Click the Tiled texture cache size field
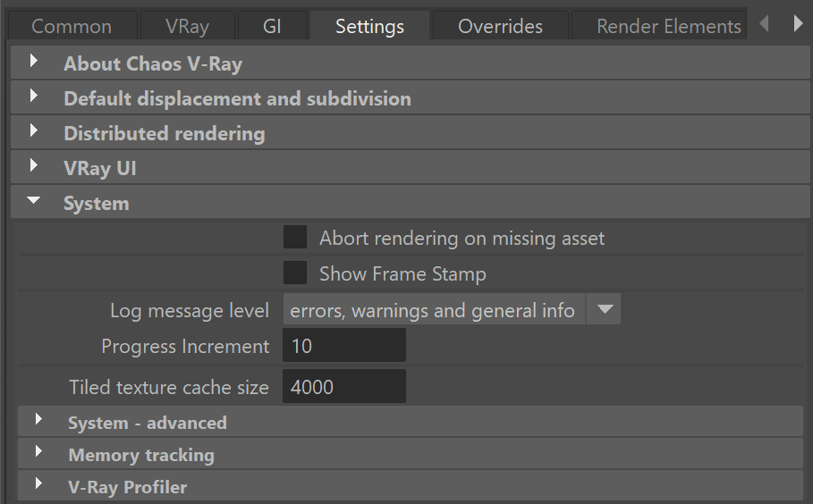Image resolution: width=813 pixels, height=504 pixels. [x=344, y=386]
